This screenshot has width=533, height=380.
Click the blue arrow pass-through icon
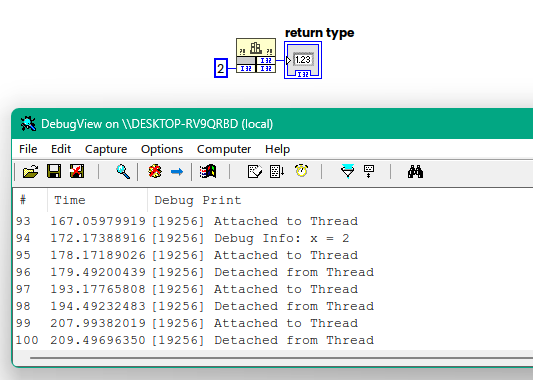click(177, 172)
